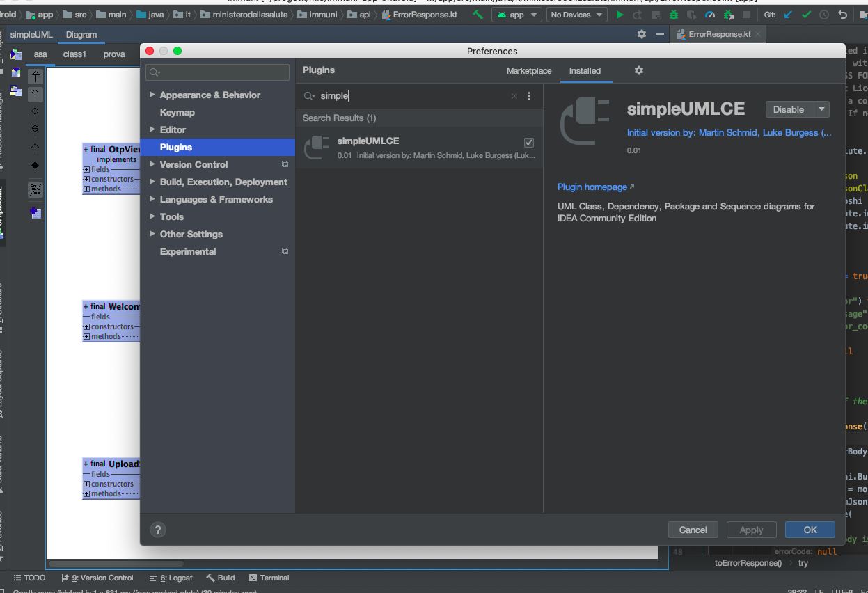The width and height of the screenshot is (868, 593).
Task: Select the circled-cross inner class connector tool
Action: coord(35,130)
